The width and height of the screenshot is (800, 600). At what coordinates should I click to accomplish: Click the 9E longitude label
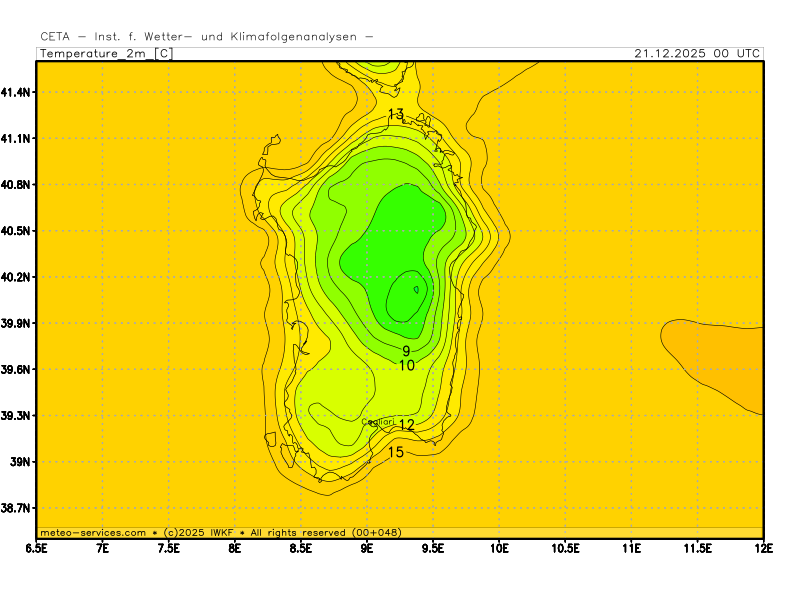point(367,548)
